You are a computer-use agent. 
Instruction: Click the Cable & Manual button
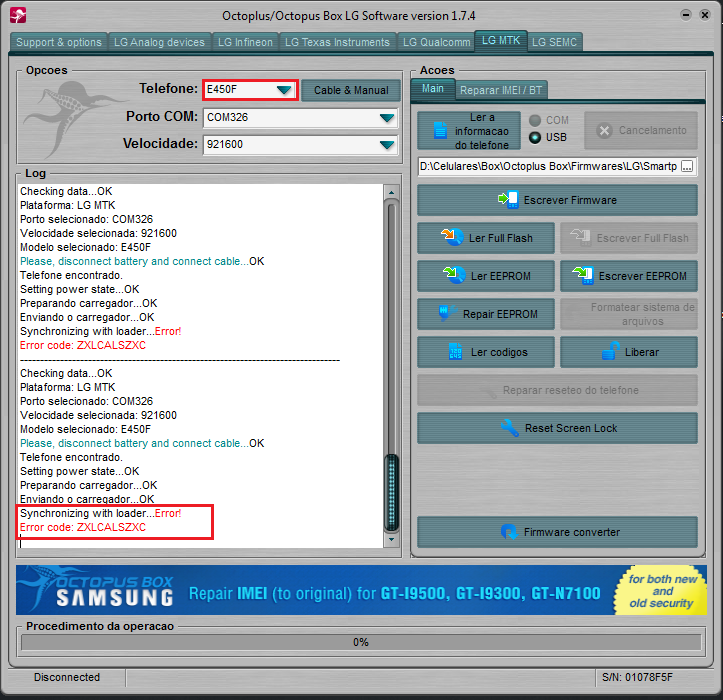(351, 90)
